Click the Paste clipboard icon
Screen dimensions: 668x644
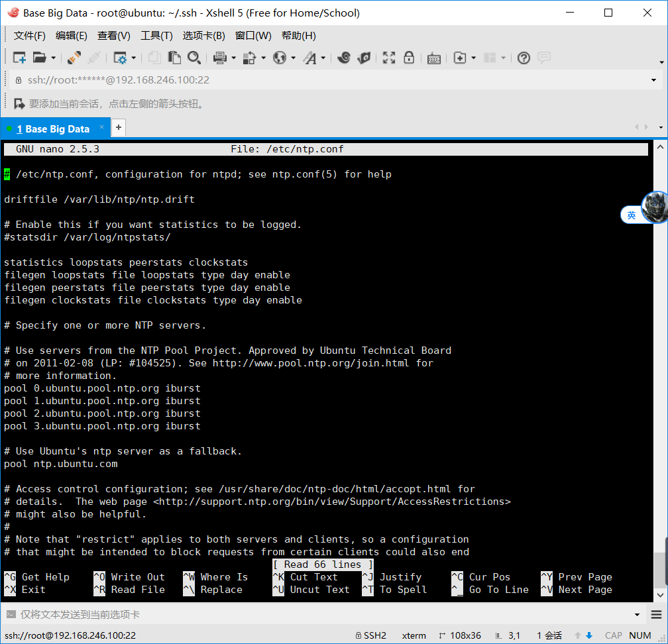tap(174, 58)
